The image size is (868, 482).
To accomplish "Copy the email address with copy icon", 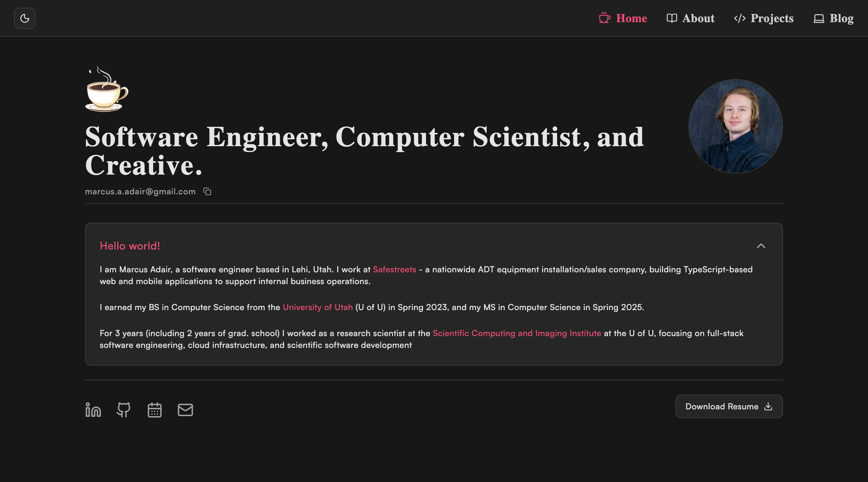I will pyautogui.click(x=207, y=191).
